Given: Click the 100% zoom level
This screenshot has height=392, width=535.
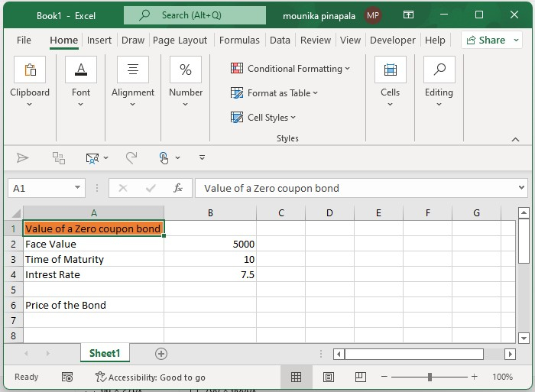Looking at the screenshot, I should [x=503, y=377].
